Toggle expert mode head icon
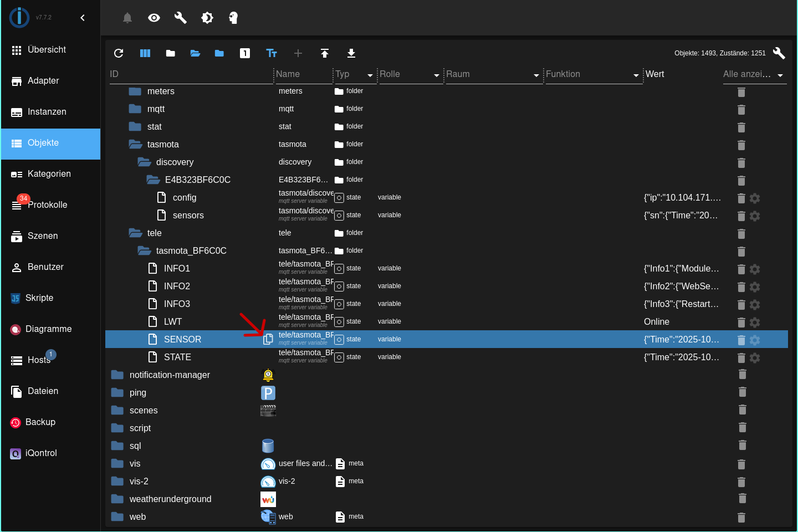798x532 pixels. coord(233,18)
